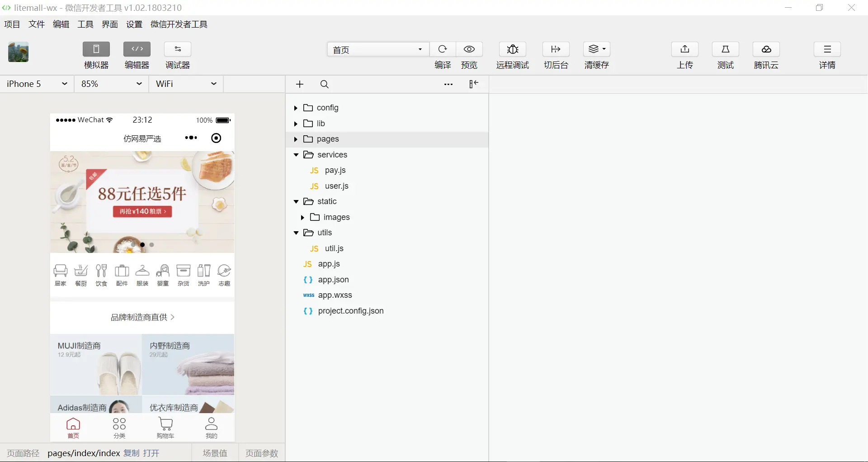Open the app.json file

click(x=387, y=280)
